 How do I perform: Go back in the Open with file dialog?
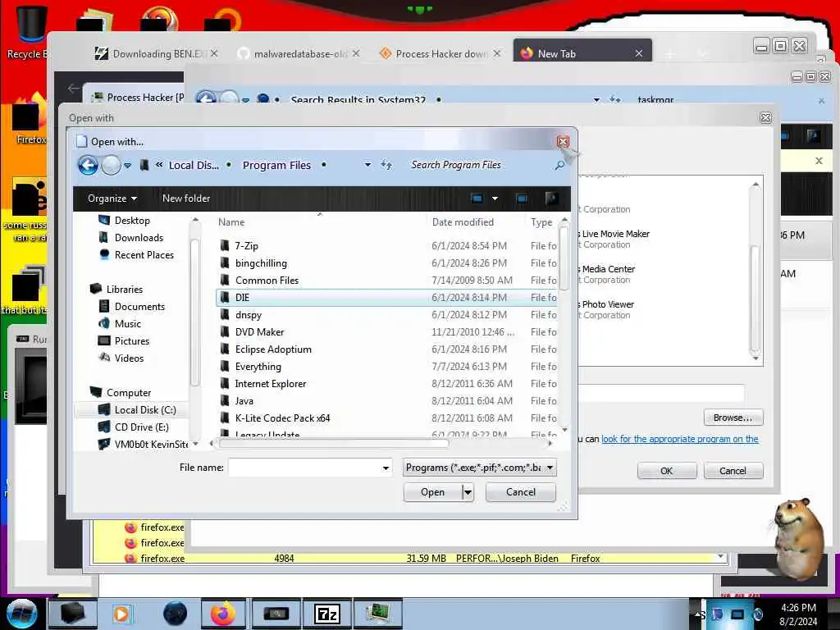coord(88,165)
